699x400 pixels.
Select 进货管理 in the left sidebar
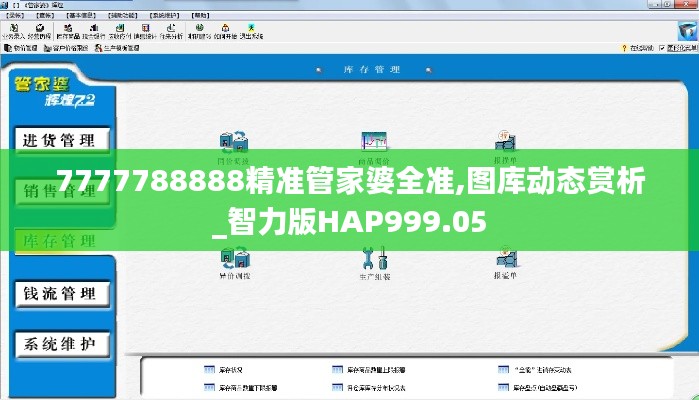pos(60,140)
